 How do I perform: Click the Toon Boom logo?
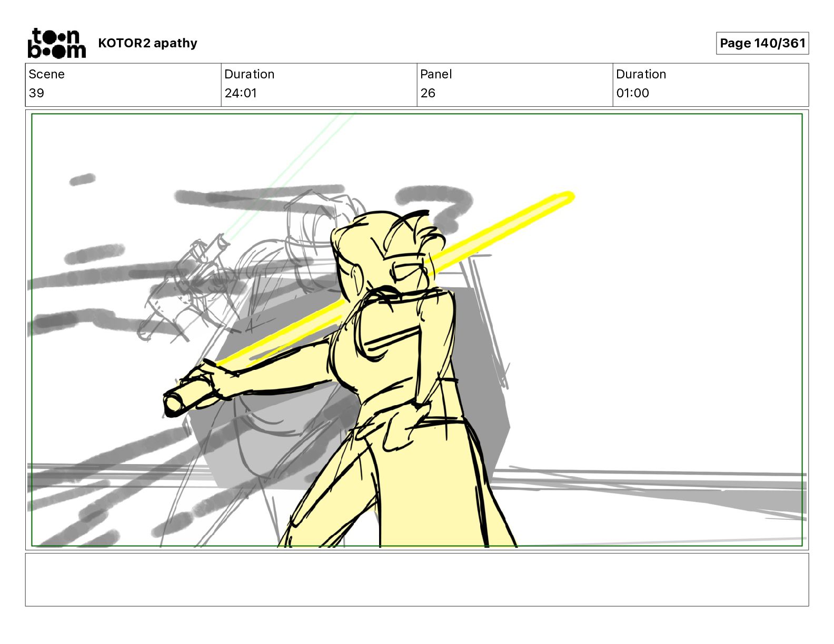(56, 43)
